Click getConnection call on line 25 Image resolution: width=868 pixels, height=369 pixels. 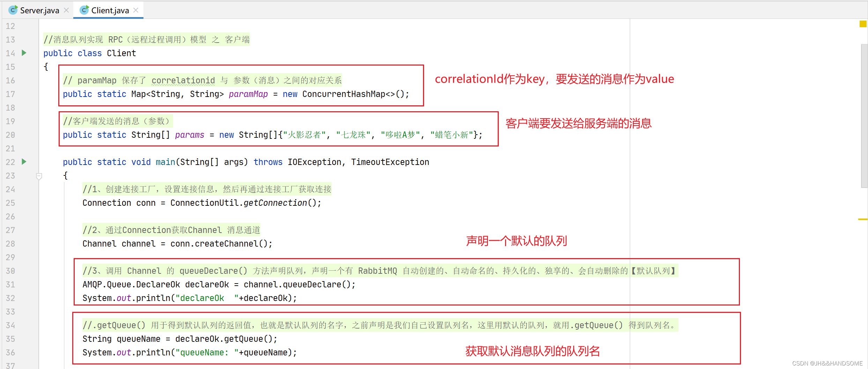[275, 203]
